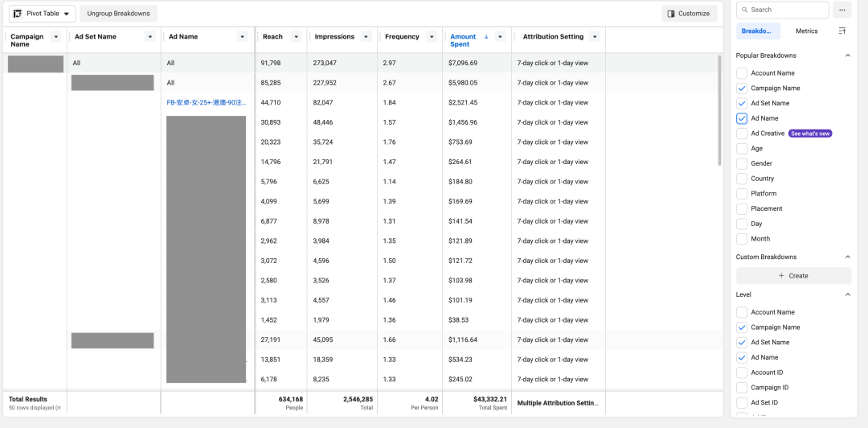Click the three-dot more options icon
The height and width of the screenshot is (428, 868).
click(x=842, y=10)
